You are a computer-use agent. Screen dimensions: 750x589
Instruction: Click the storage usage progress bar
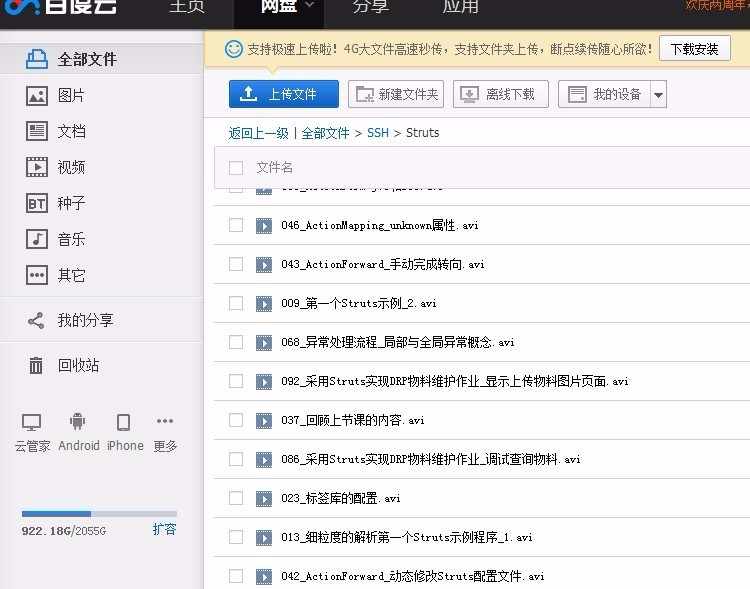[99, 514]
